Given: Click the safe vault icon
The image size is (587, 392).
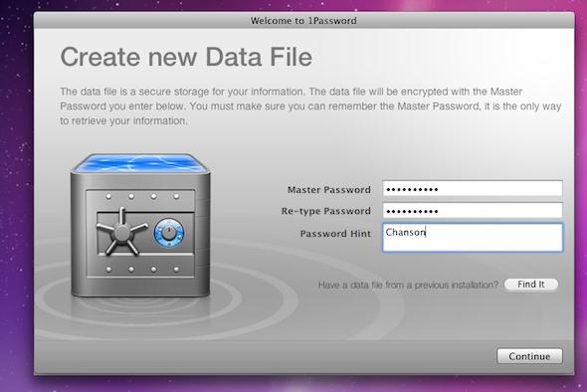Looking at the screenshot, I should [140, 225].
